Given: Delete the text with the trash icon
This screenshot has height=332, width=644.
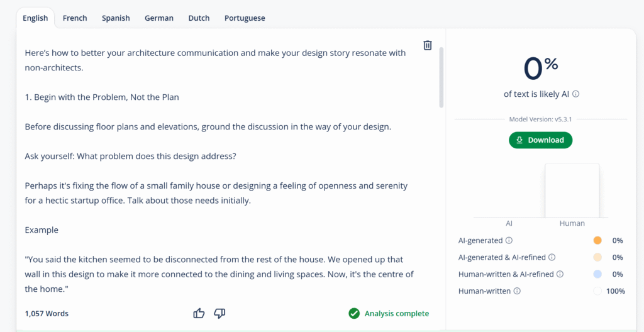Looking at the screenshot, I should pos(428,45).
